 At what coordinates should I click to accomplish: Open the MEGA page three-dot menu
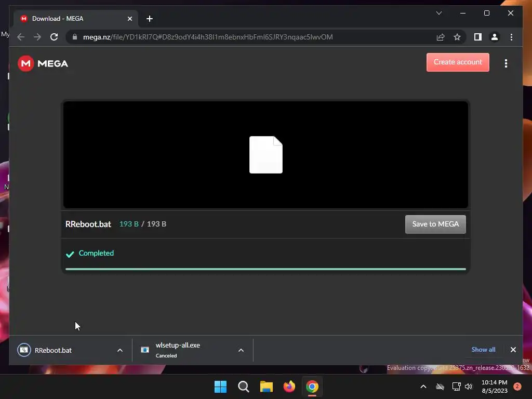(x=506, y=63)
